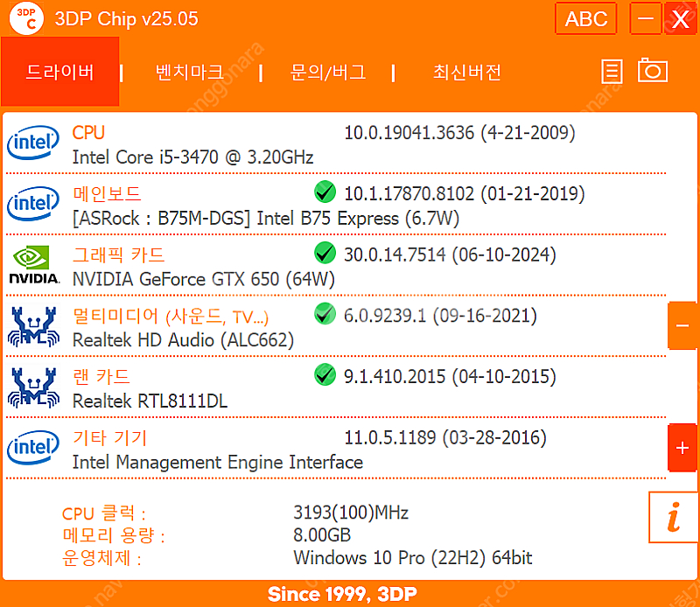Viewport: 700px width, 607px height.
Task: Click the 3DP Chip logo icon
Action: (27, 18)
